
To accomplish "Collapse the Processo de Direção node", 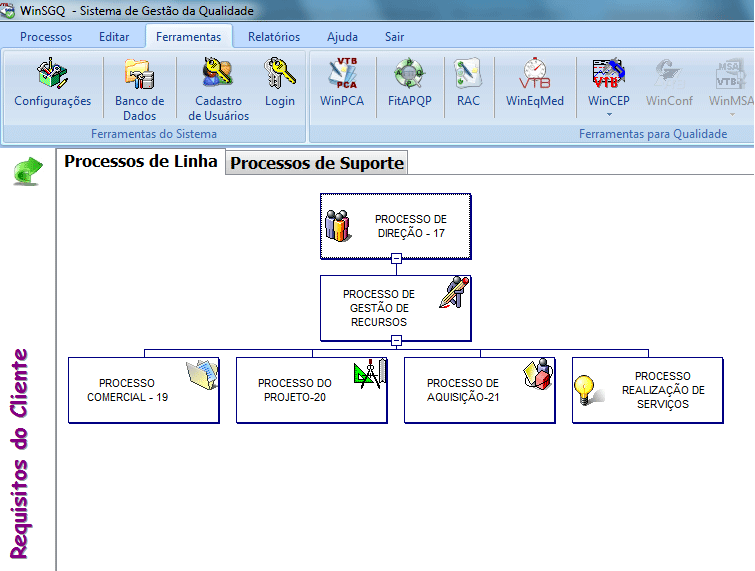I will tap(396, 258).
